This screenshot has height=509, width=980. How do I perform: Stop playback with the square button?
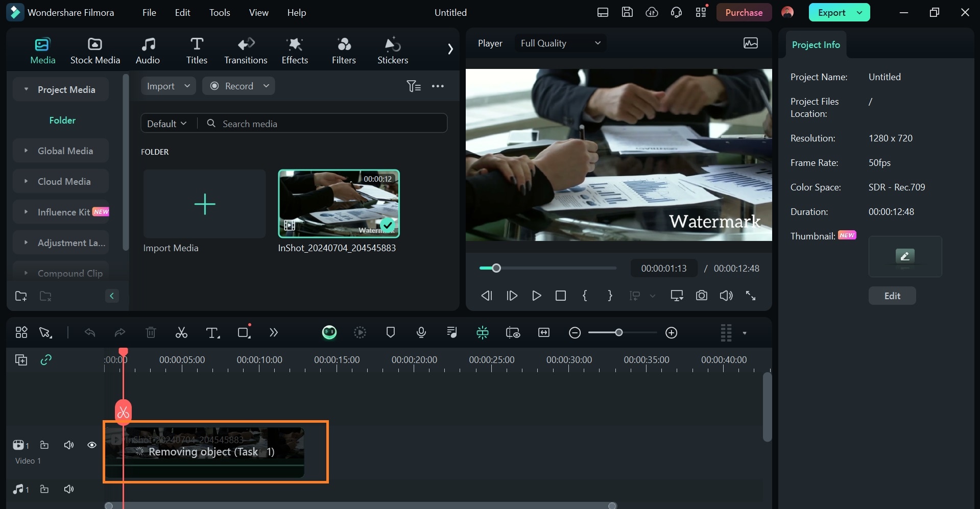(561, 296)
